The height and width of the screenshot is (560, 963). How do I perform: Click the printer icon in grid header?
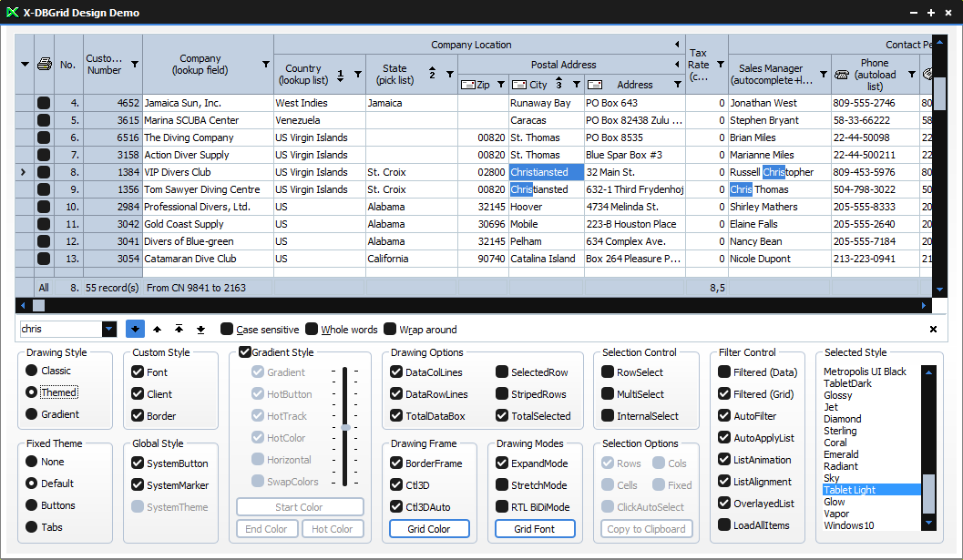(x=44, y=64)
